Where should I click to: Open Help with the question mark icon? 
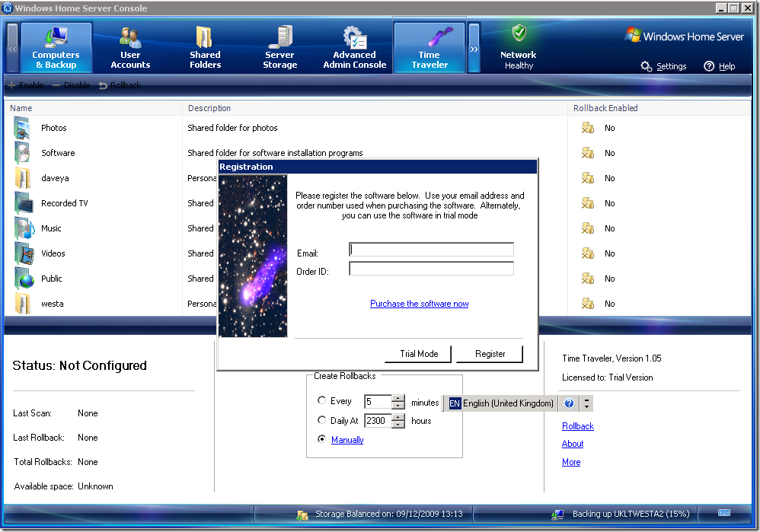click(709, 66)
